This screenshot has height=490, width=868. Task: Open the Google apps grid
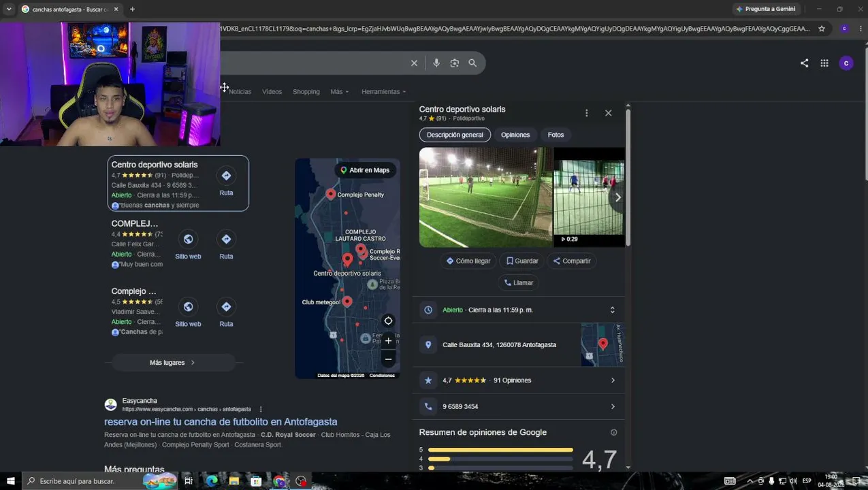pos(824,63)
